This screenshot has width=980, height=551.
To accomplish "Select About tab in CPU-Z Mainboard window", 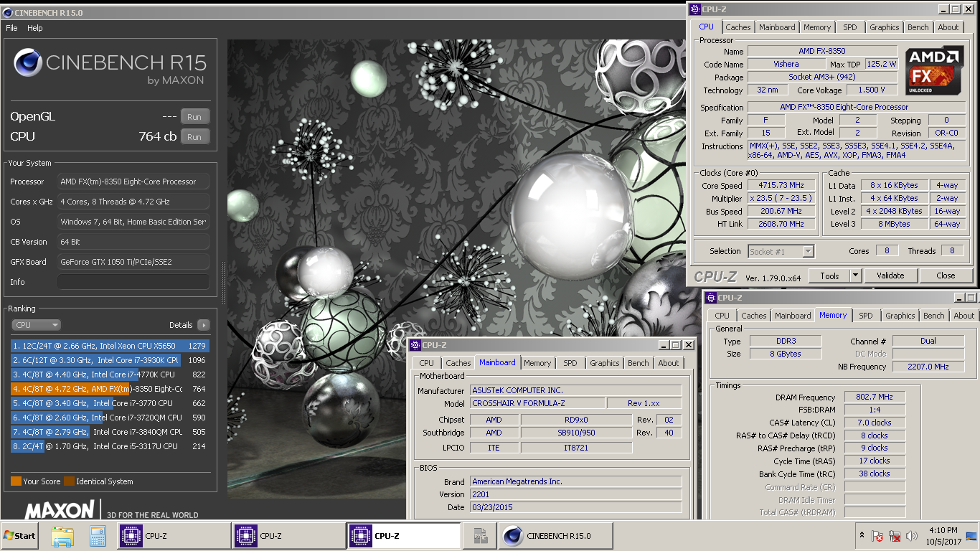I will (x=669, y=363).
